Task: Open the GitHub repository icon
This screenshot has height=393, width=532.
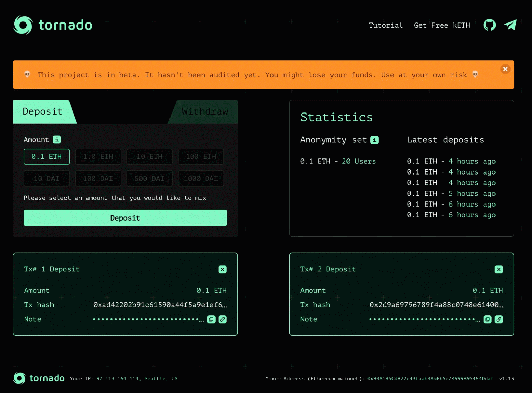Action: 490,25
